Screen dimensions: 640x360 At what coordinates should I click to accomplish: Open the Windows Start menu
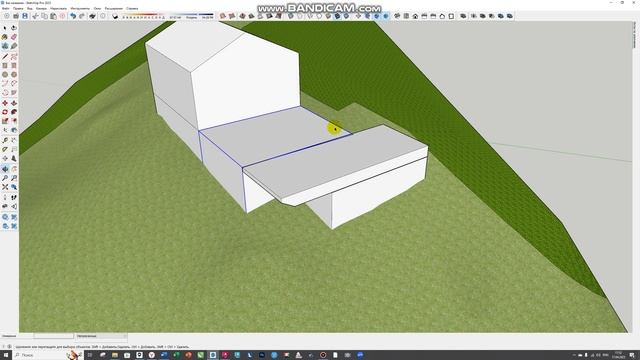coord(6,355)
